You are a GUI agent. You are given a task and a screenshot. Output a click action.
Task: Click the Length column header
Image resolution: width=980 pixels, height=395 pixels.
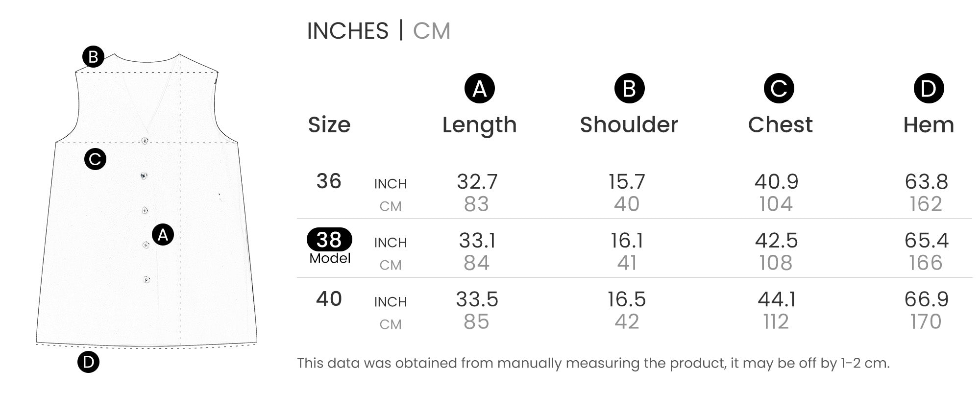point(479,125)
